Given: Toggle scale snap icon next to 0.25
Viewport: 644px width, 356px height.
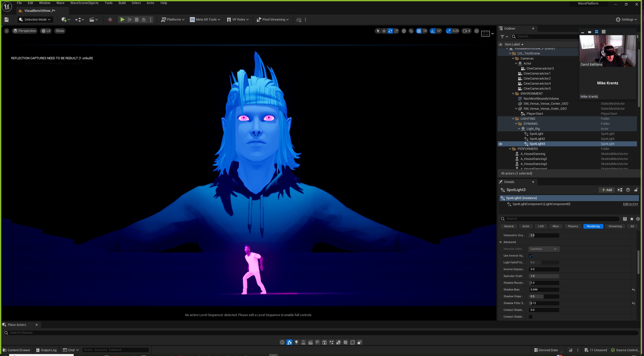Looking at the screenshot, I should [x=449, y=31].
